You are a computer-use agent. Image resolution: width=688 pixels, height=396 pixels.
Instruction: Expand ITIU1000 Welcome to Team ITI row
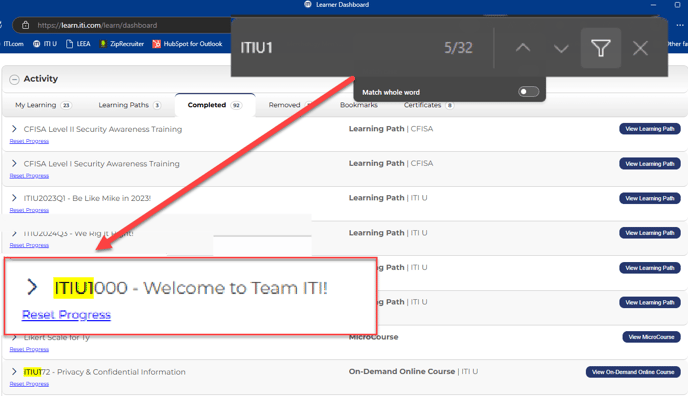32,287
